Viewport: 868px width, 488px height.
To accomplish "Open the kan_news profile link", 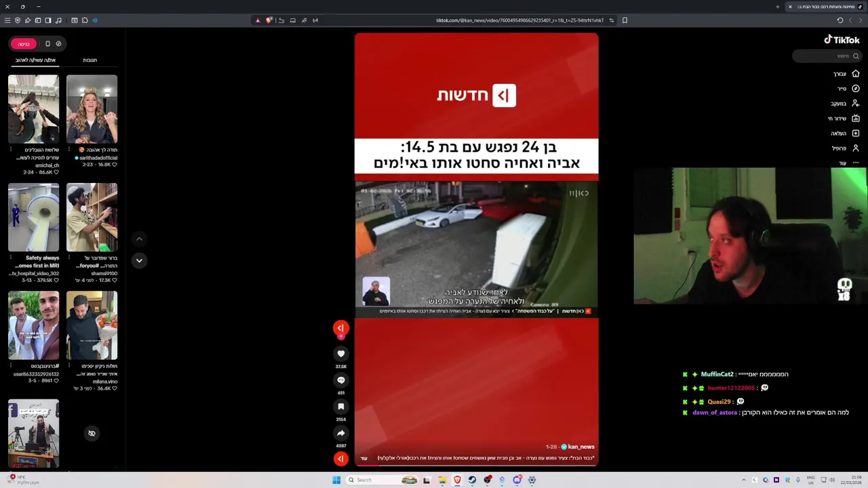I will pyautogui.click(x=581, y=447).
